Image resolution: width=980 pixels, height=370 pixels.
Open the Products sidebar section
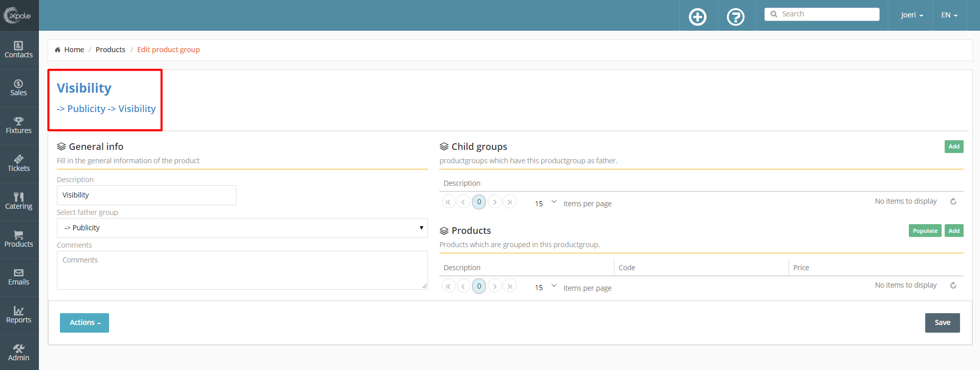pyautogui.click(x=19, y=239)
